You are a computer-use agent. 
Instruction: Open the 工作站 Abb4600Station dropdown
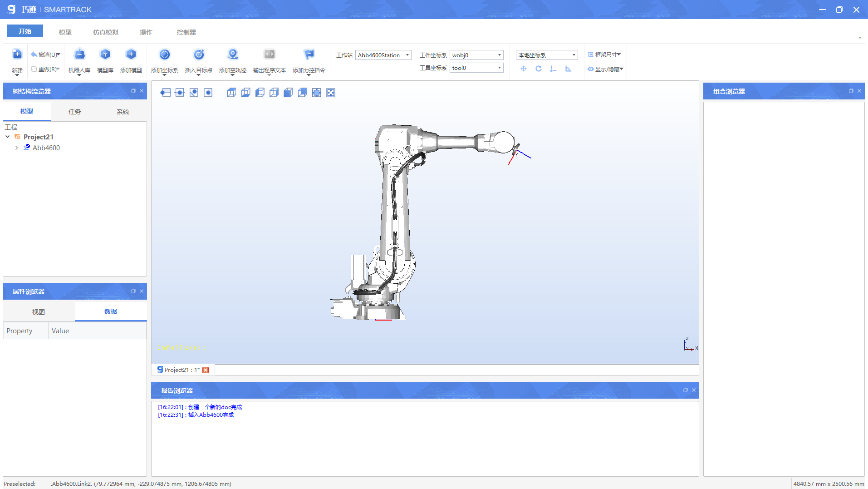pyautogui.click(x=383, y=55)
